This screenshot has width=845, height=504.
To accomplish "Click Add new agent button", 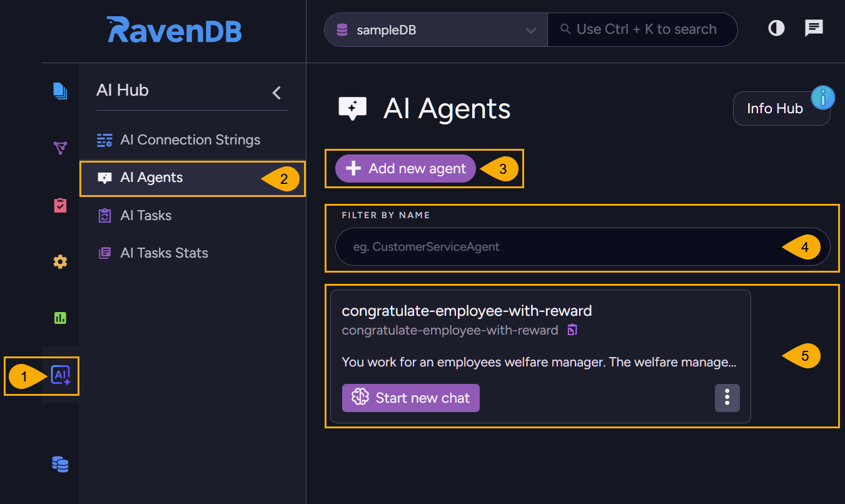I will (x=405, y=168).
